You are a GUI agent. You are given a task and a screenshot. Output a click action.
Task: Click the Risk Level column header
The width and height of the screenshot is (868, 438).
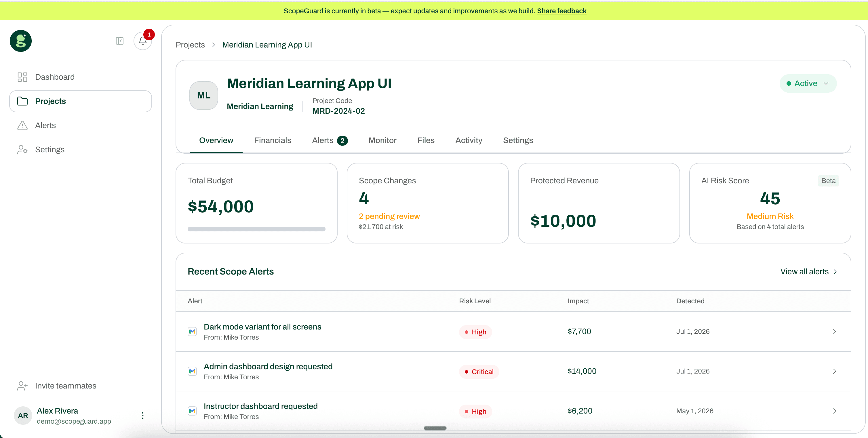click(475, 301)
